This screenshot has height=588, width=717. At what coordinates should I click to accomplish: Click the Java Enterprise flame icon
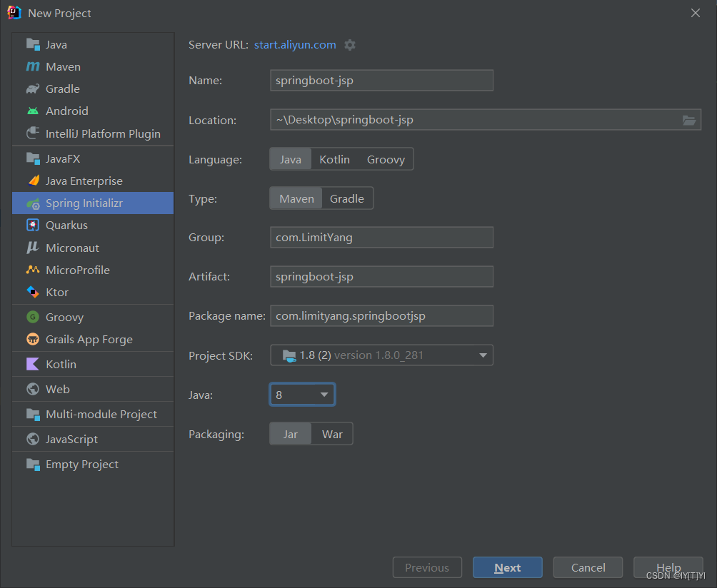pos(33,181)
